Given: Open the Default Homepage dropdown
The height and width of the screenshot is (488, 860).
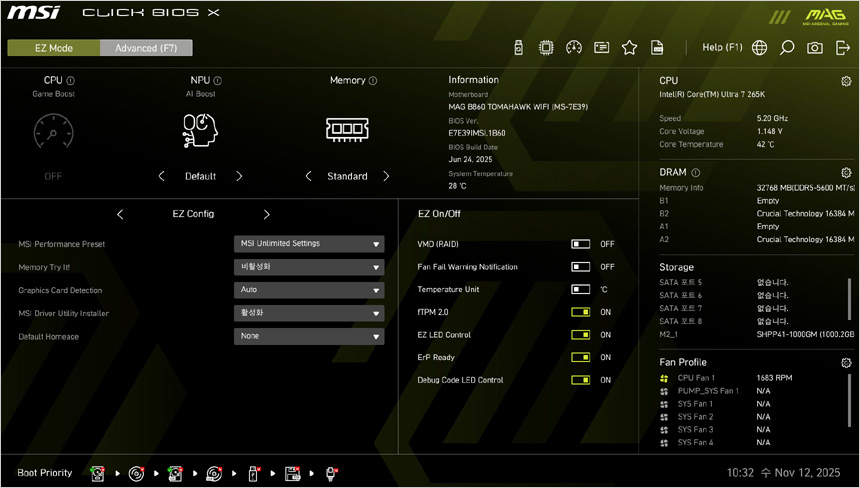Looking at the screenshot, I should [x=309, y=337].
